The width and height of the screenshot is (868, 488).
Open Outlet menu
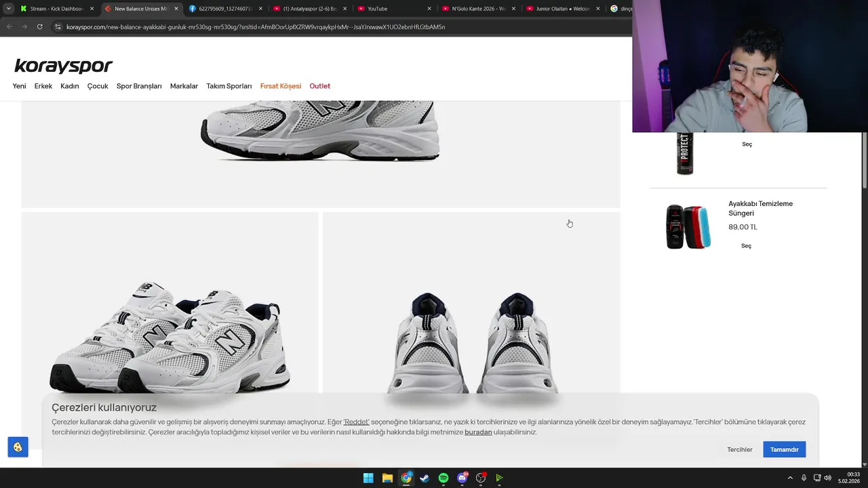click(x=320, y=86)
